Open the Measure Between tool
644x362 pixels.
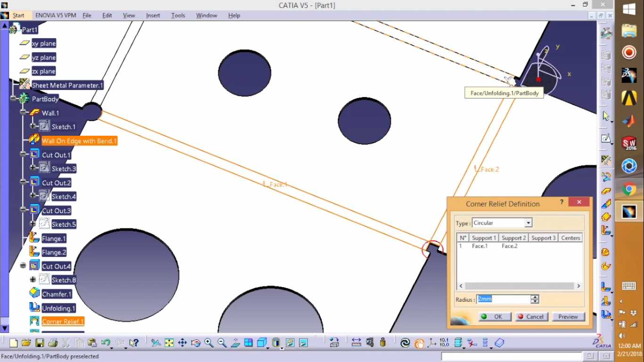(x=356, y=343)
